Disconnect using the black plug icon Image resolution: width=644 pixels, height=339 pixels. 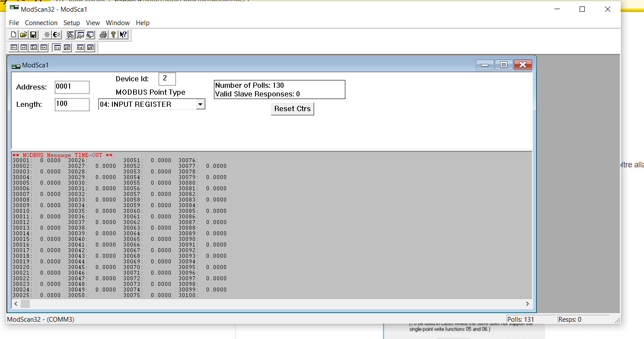56,35
